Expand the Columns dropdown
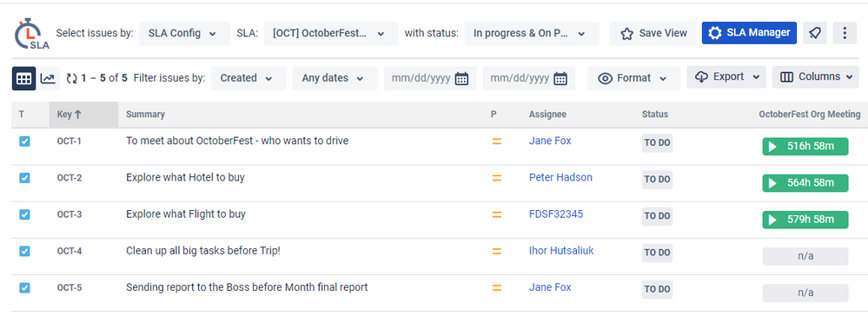Screen dimensions: 868x329 click(815, 77)
